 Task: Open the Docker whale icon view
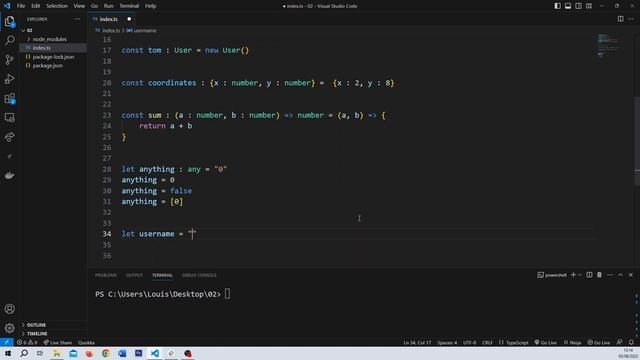9,176
